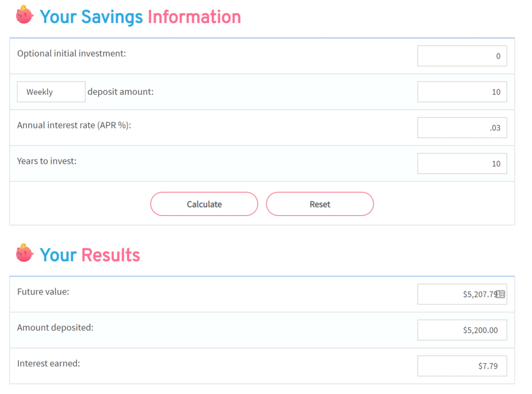Click the 'deposit amount:' label

pyautogui.click(x=120, y=92)
